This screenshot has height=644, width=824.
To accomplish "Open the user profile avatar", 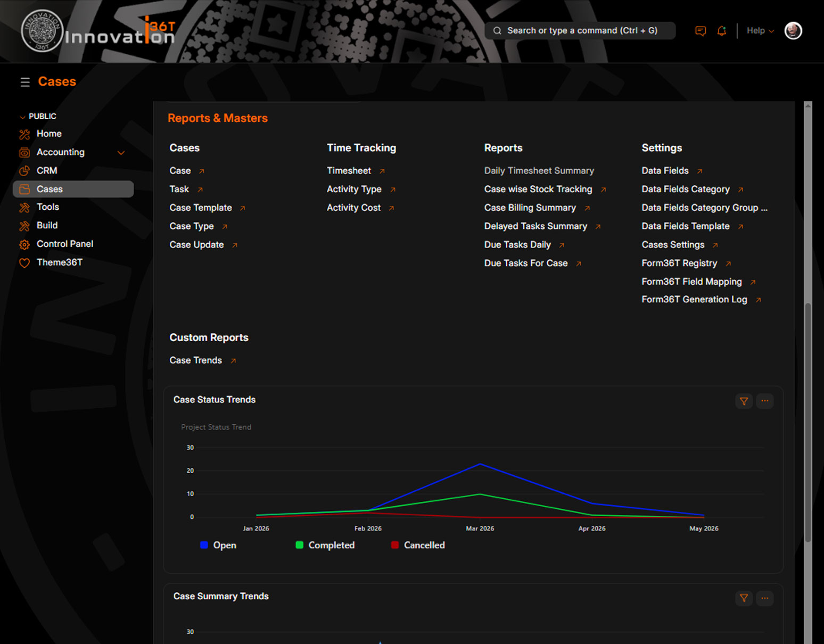I will 793,30.
